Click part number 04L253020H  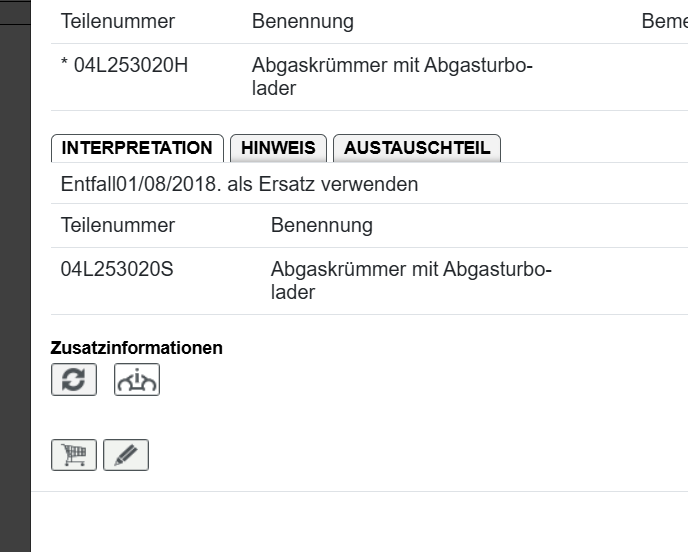click(x=124, y=66)
